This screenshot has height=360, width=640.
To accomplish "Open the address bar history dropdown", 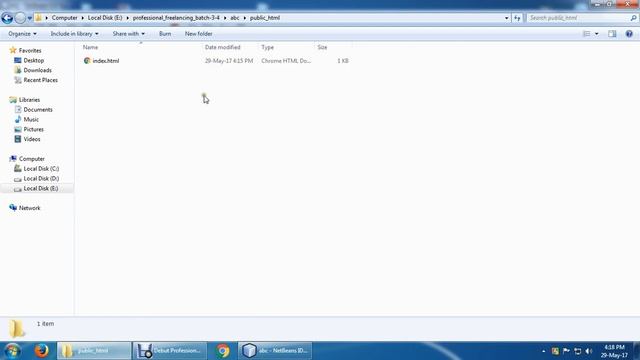I will coord(507,18).
